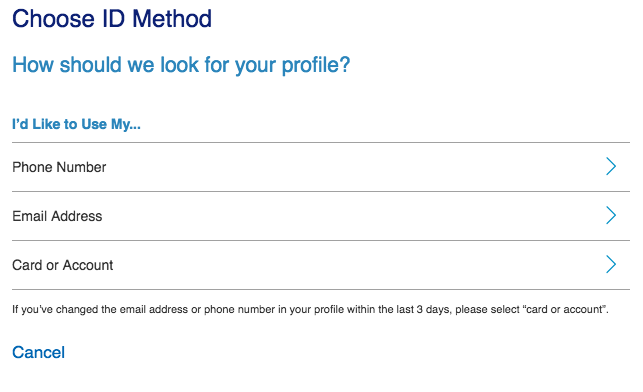The width and height of the screenshot is (643, 392).
Task: Click the quoted "card or account" phrase in the note
Action: click(565, 309)
